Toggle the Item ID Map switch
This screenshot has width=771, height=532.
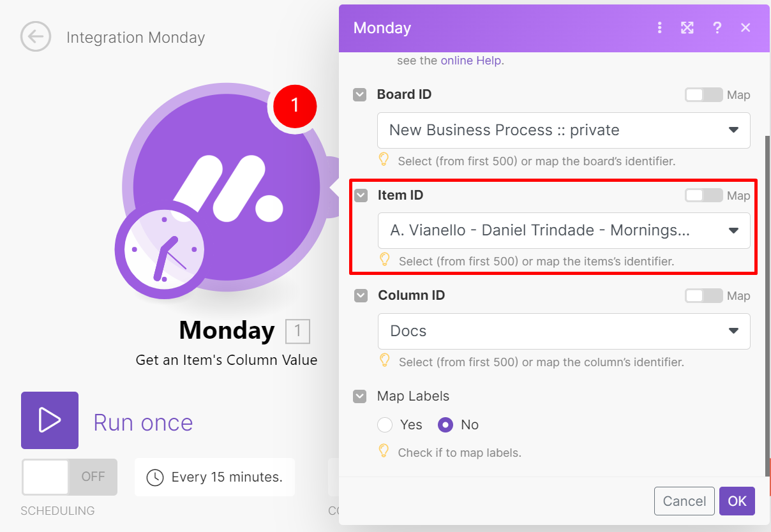tap(704, 195)
